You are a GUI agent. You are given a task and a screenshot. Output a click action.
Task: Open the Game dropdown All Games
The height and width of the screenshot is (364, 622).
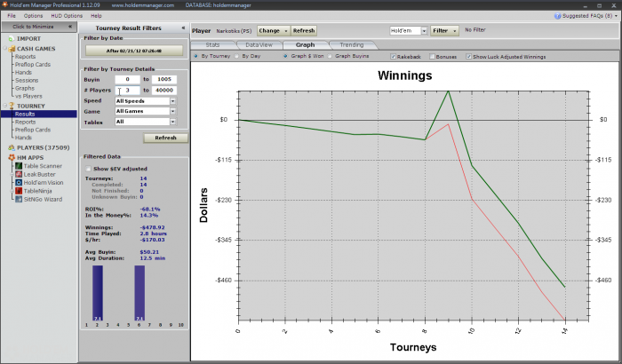(x=145, y=112)
